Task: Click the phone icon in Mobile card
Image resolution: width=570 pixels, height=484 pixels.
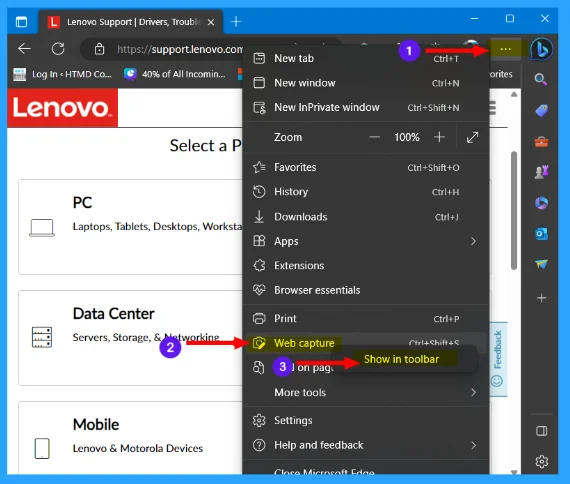Action: [x=42, y=448]
